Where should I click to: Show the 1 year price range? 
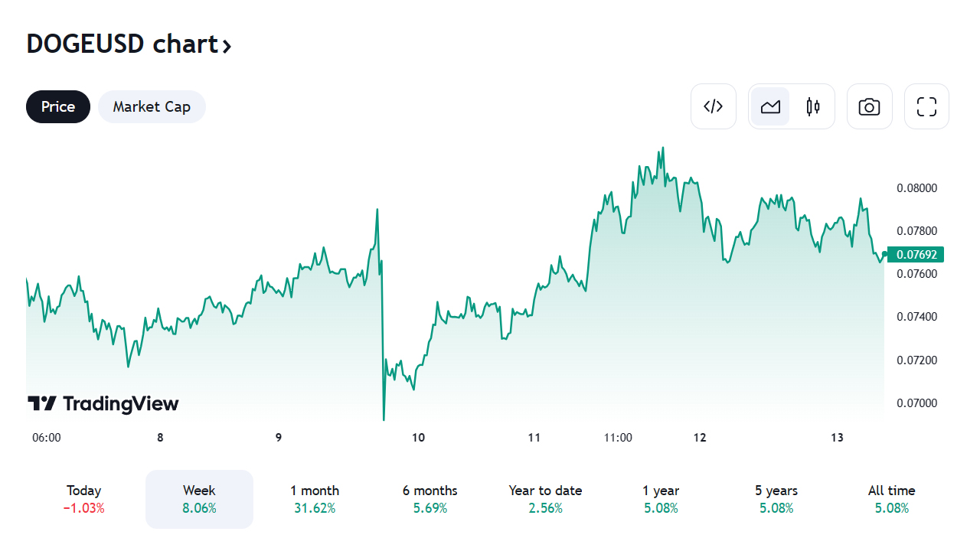[x=661, y=498]
